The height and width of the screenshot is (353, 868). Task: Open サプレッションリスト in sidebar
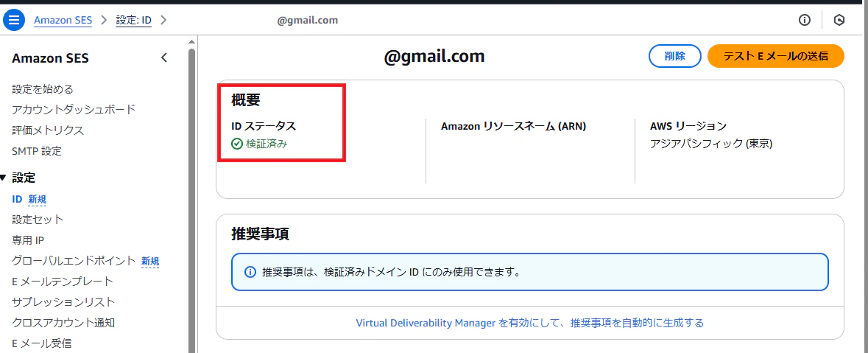coord(63,302)
